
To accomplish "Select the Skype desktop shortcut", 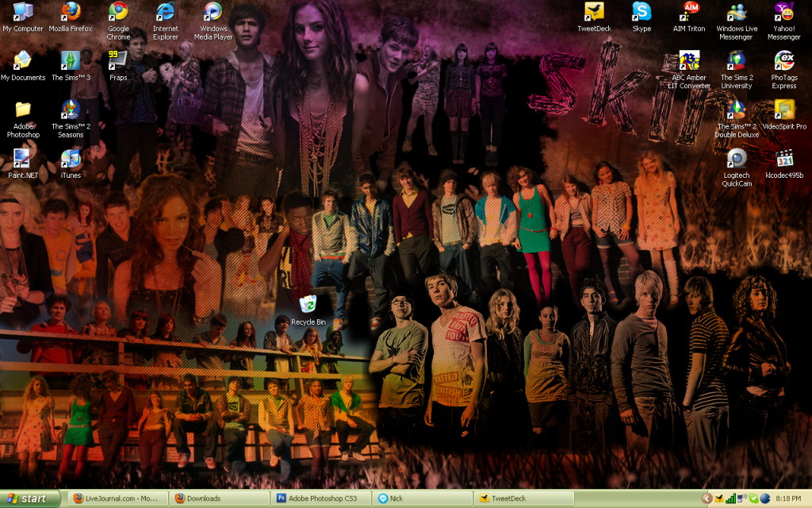I will pyautogui.click(x=642, y=17).
